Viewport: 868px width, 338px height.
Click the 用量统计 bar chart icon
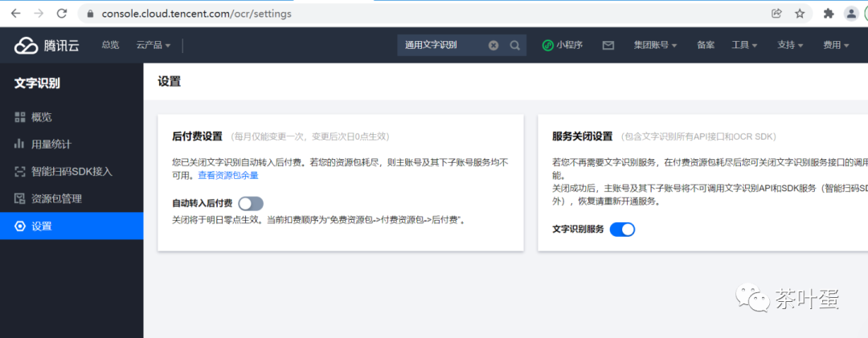tap(20, 144)
